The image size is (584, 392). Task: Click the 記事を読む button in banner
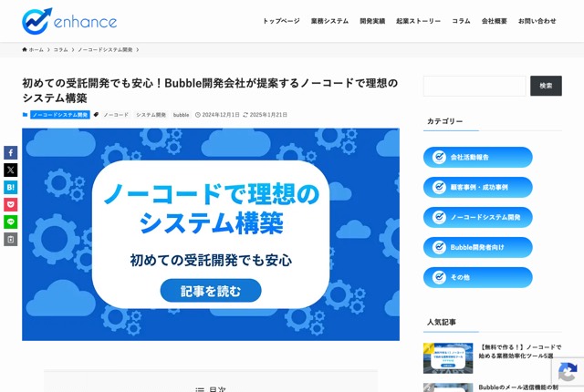pyautogui.click(x=211, y=291)
